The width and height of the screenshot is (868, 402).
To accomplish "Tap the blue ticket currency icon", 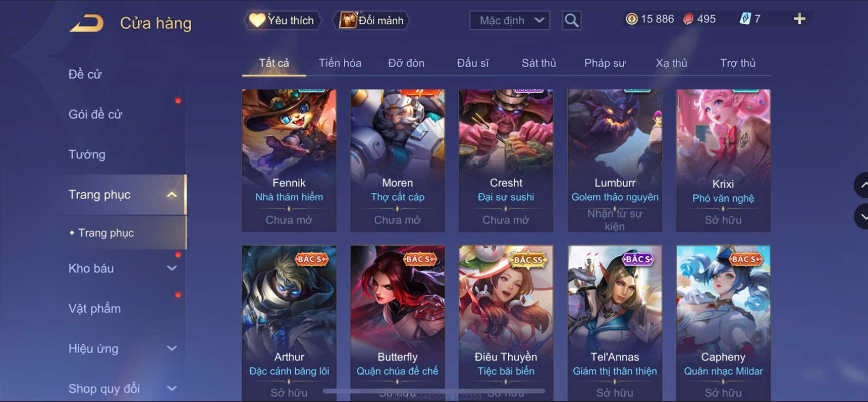I will coord(745,19).
